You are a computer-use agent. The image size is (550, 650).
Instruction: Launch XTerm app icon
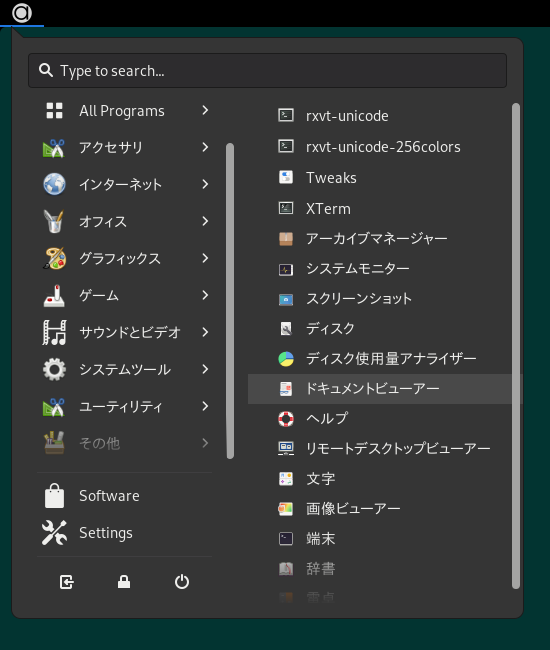coord(286,208)
